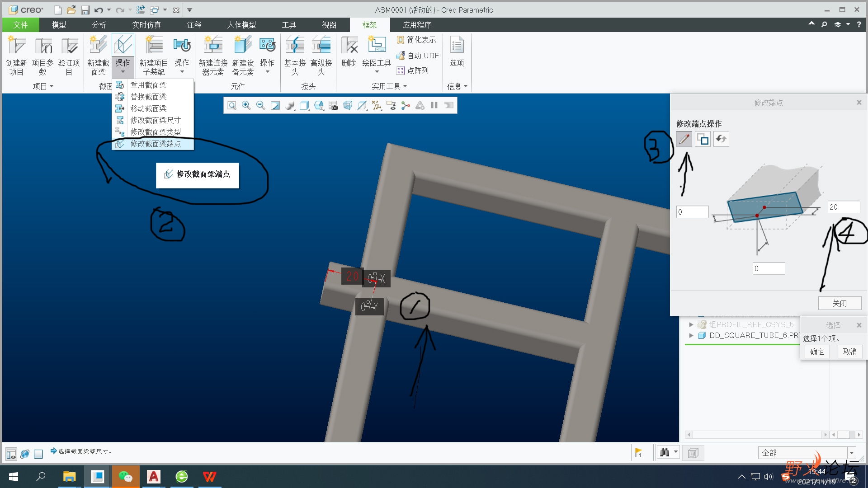Click the zoom in magnifier icon
Image resolution: width=868 pixels, height=488 pixels.
tap(246, 105)
